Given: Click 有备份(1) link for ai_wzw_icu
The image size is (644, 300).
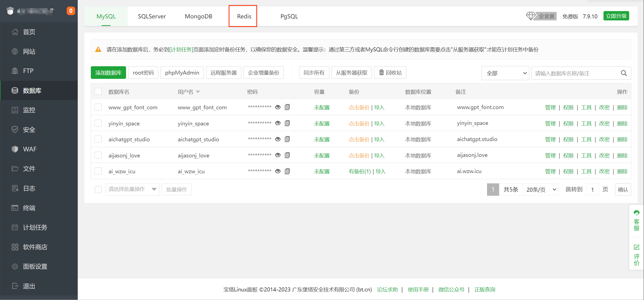Looking at the screenshot, I should coord(359,171).
